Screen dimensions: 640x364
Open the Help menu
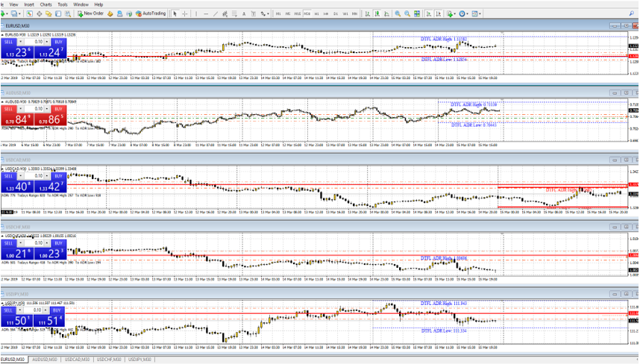coord(98,4)
